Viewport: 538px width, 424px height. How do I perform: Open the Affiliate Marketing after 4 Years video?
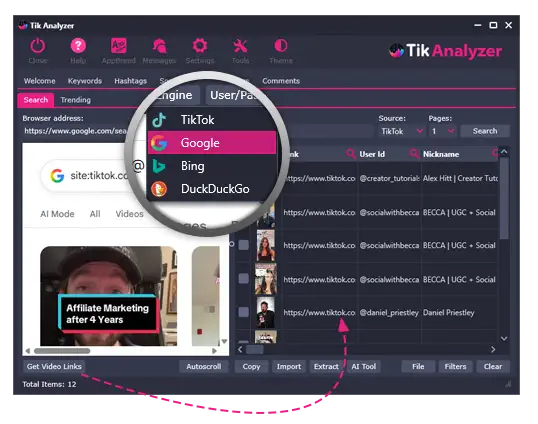tap(108, 296)
